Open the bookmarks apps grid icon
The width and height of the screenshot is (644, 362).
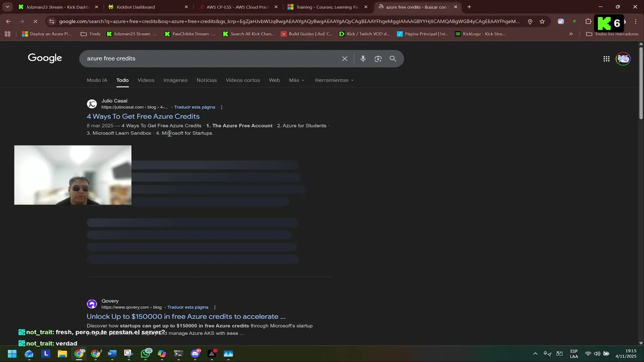pyautogui.click(x=8, y=34)
